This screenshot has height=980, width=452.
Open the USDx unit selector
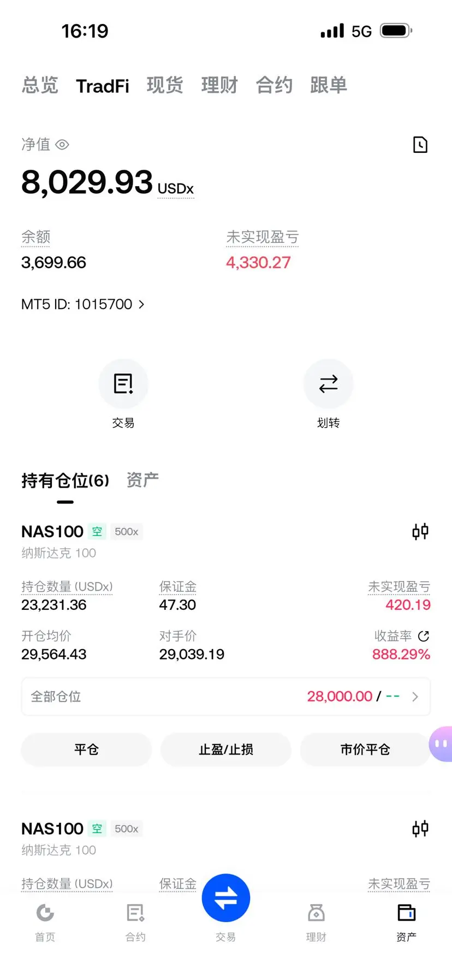[x=176, y=189]
